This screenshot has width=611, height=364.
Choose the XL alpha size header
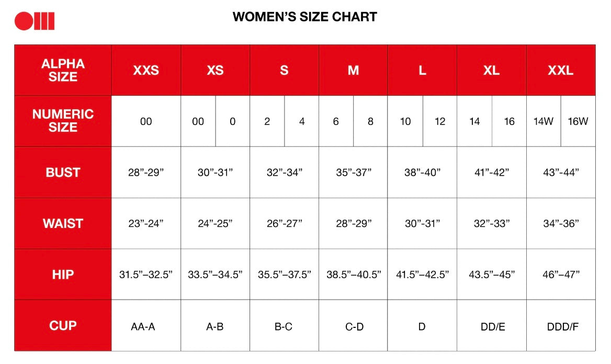pos(491,71)
